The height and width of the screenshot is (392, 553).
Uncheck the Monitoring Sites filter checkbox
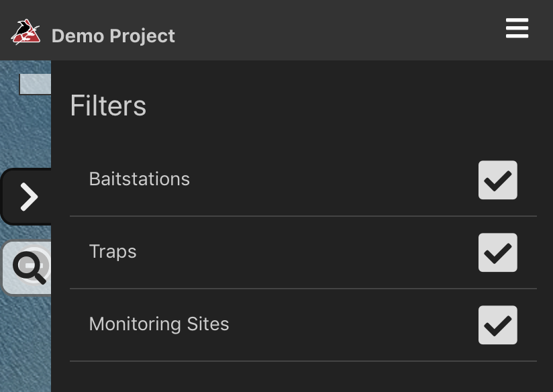497,325
